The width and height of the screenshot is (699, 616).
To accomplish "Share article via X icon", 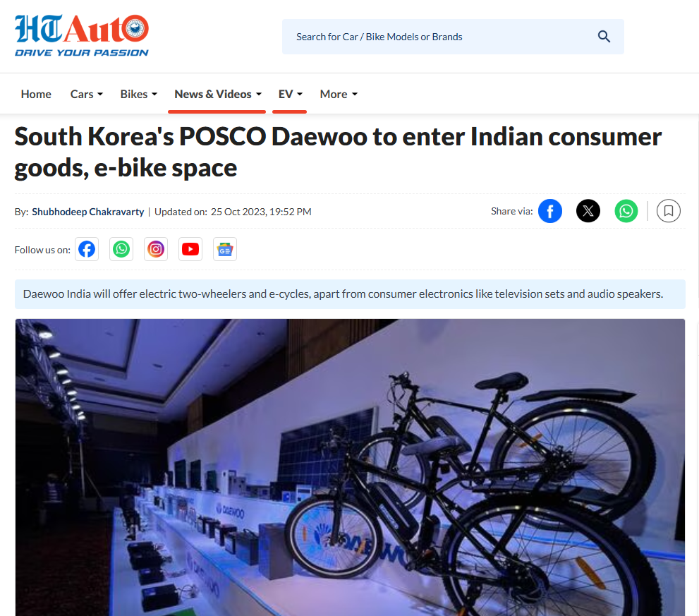I will (x=588, y=211).
